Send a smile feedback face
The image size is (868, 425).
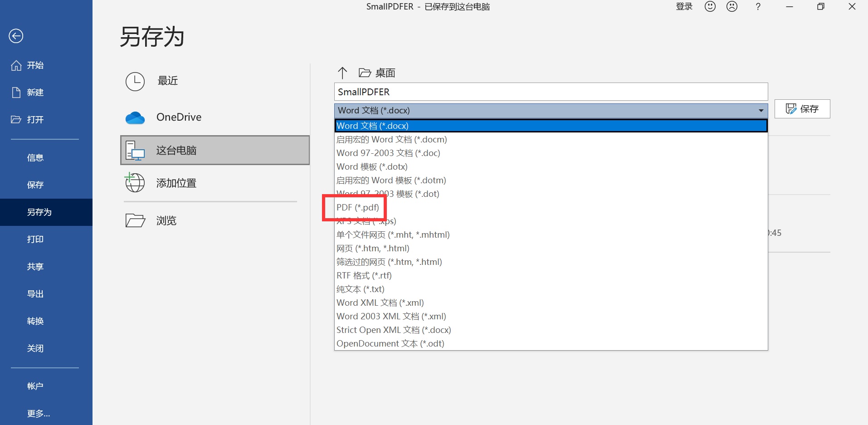710,7
